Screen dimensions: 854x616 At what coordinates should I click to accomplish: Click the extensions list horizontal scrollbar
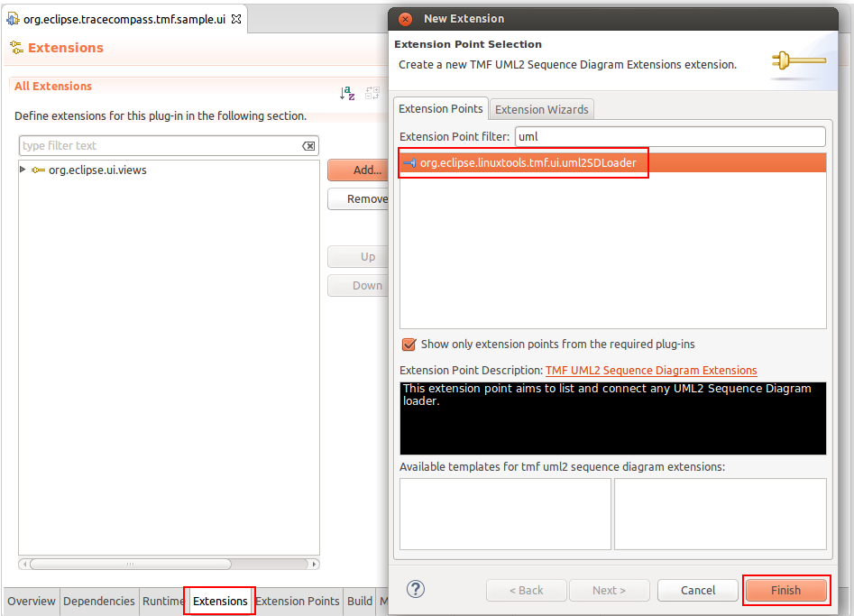coord(131,564)
